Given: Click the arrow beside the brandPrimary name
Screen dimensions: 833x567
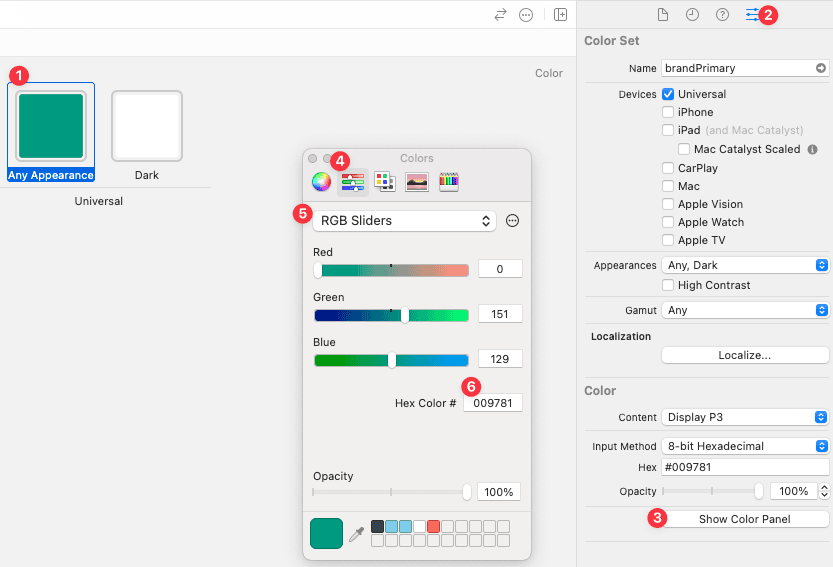Looking at the screenshot, I should (821, 68).
